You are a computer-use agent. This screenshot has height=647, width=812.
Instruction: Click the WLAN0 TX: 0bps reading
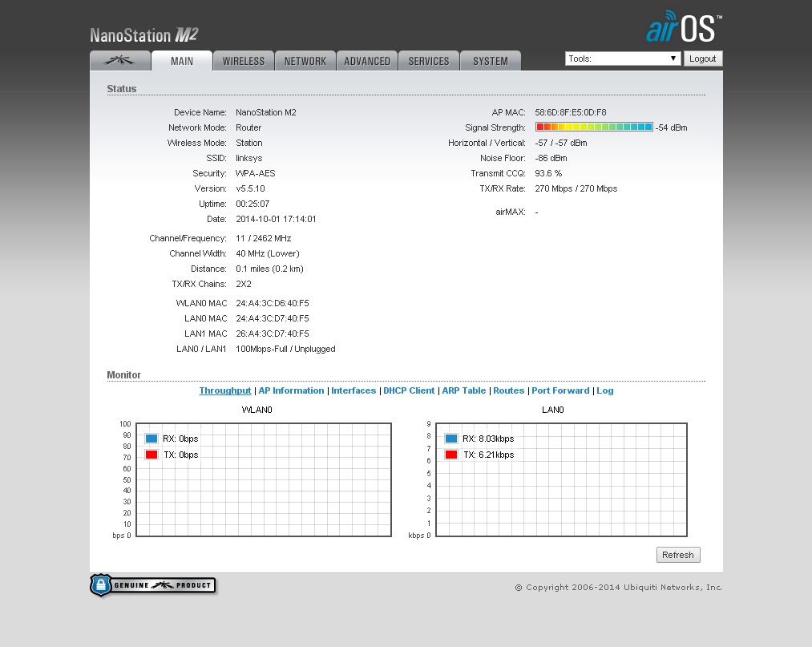(x=181, y=455)
